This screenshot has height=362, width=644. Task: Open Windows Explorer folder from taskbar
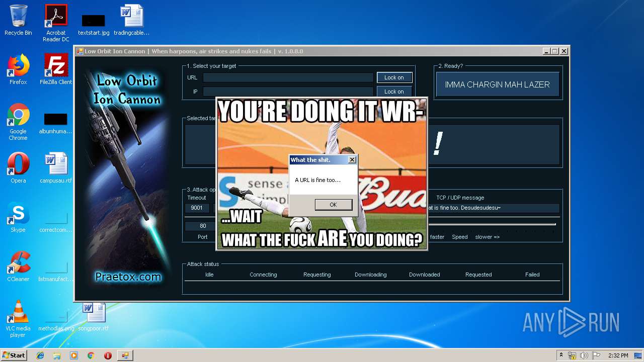[x=57, y=355]
